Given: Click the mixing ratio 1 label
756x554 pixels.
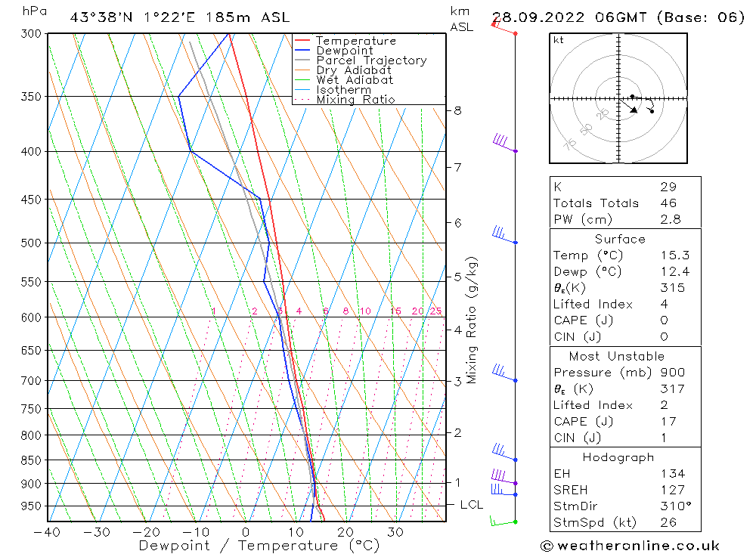Looking at the screenshot, I should (214, 311).
